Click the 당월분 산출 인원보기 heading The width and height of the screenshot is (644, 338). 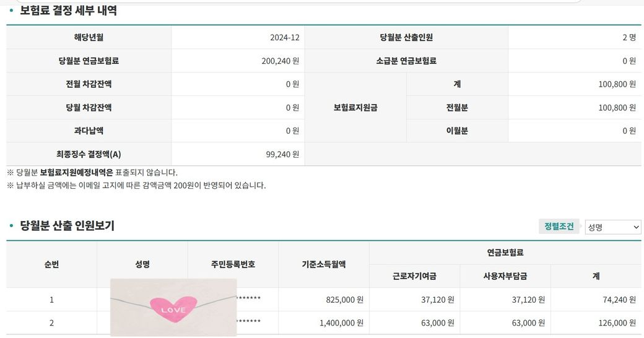pyautogui.click(x=67, y=226)
